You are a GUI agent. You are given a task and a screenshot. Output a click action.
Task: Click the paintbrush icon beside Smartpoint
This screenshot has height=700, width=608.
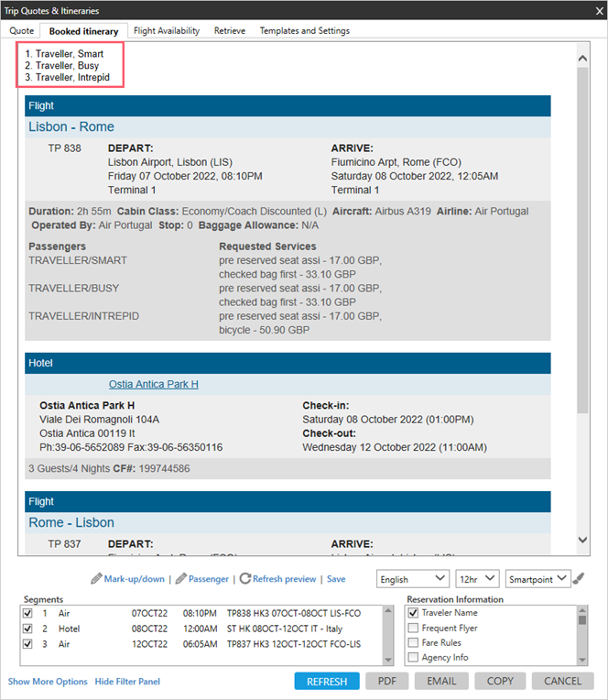(x=579, y=579)
